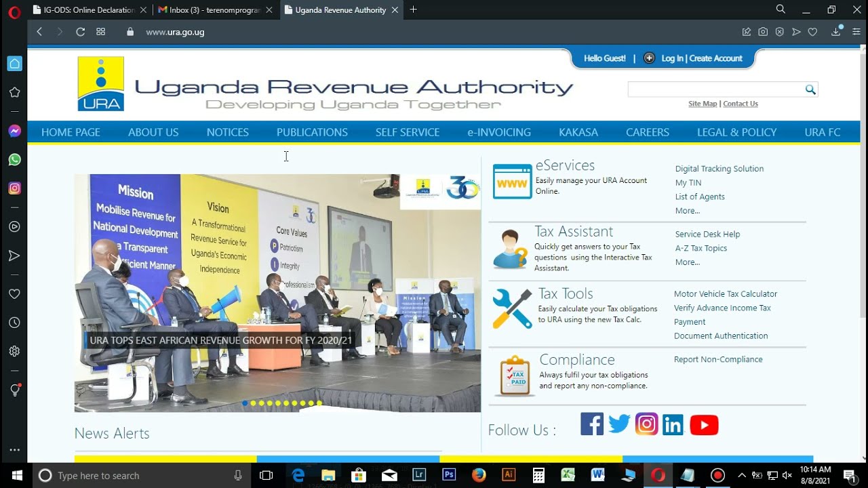Viewport: 868px width, 488px height.
Task: Open WhatsApp from the sidebar
Action: (x=14, y=160)
